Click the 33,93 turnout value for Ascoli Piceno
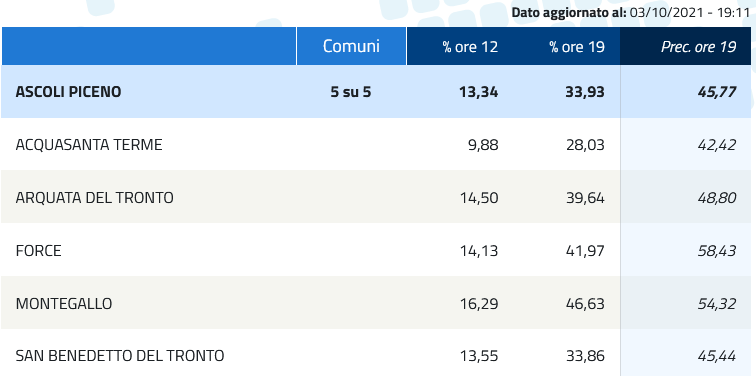Screen dimensions: 756x376 coord(585,92)
